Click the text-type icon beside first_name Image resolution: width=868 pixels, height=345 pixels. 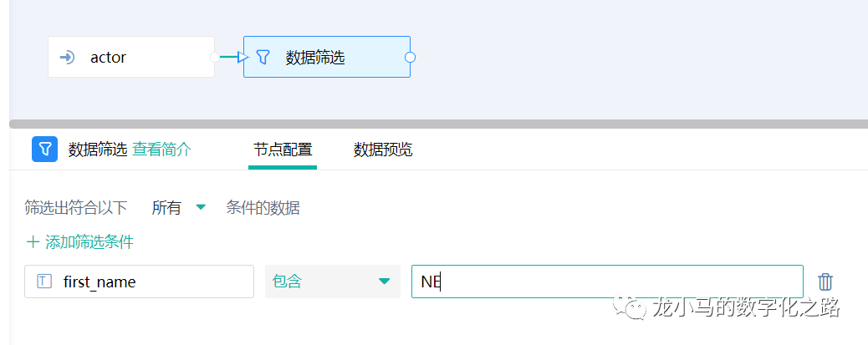pyautogui.click(x=45, y=282)
